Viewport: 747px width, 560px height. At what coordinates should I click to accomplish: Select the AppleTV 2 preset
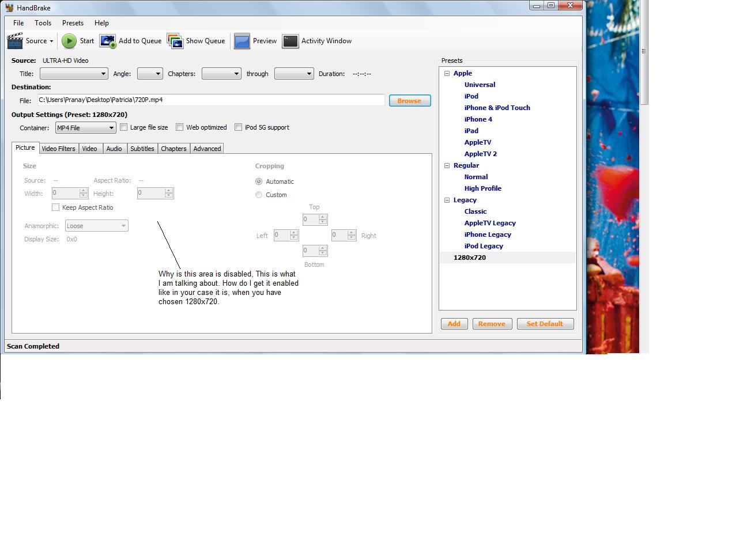coord(481,154)
